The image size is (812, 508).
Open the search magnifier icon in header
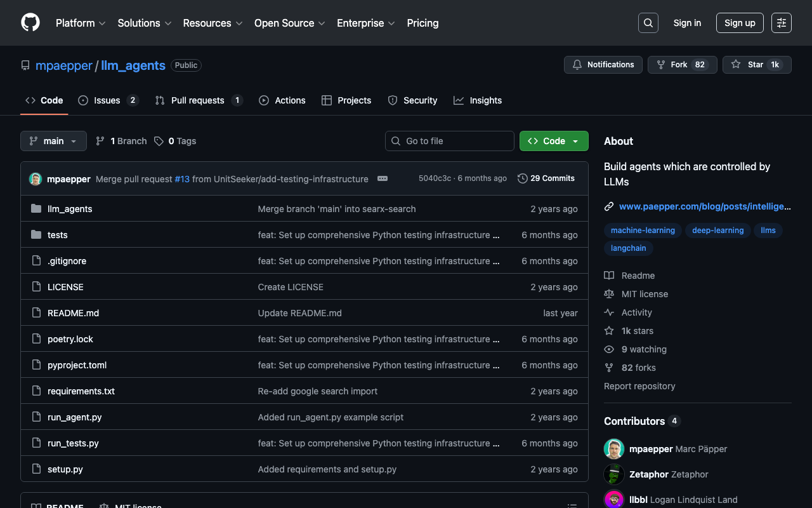click(648, 23)
